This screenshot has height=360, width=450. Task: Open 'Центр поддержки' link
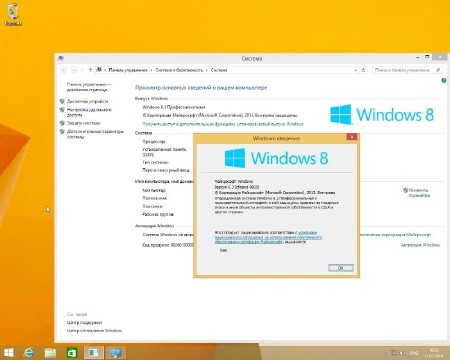pyautogui.click(x=84, y=323)
